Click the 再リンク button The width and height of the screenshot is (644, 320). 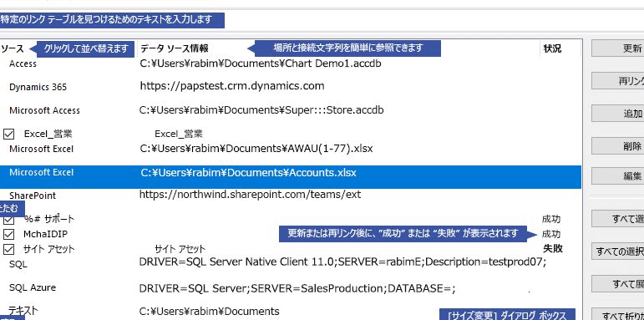click(x=618, y=81)
